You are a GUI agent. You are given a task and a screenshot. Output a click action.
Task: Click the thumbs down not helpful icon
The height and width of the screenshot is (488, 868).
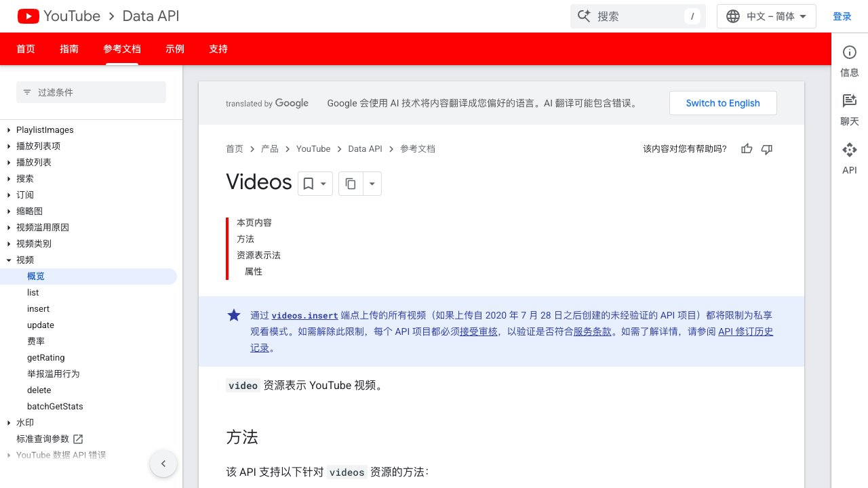pos(767,149)
